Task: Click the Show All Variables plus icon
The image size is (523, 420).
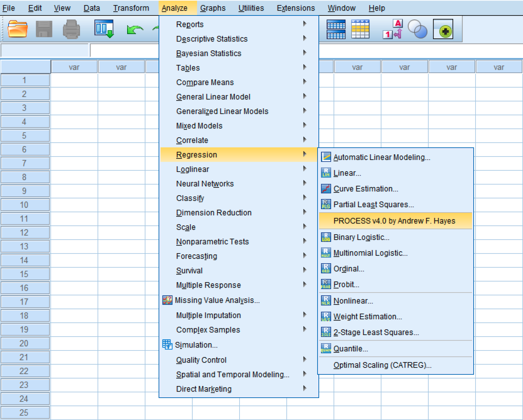Action: [x=443, y=29]
